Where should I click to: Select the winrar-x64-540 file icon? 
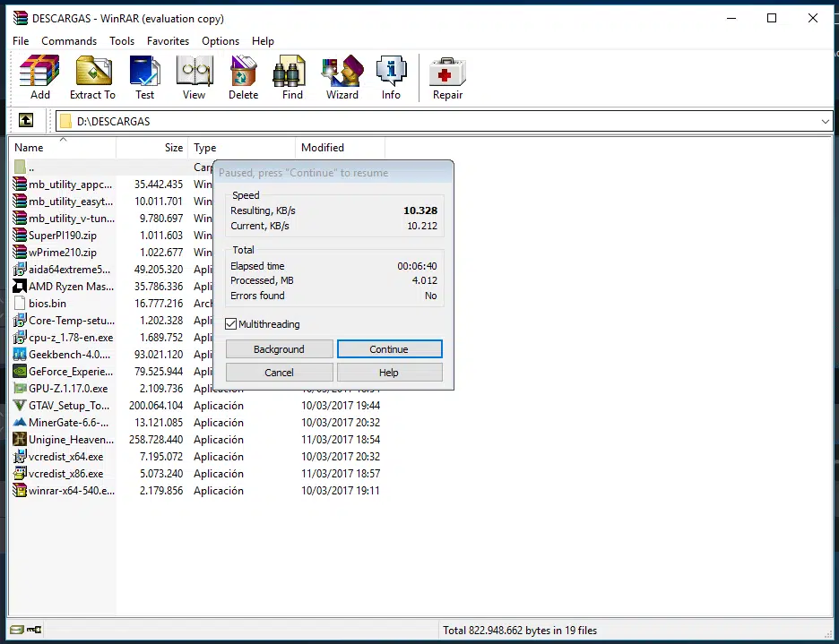click(20, 491)
